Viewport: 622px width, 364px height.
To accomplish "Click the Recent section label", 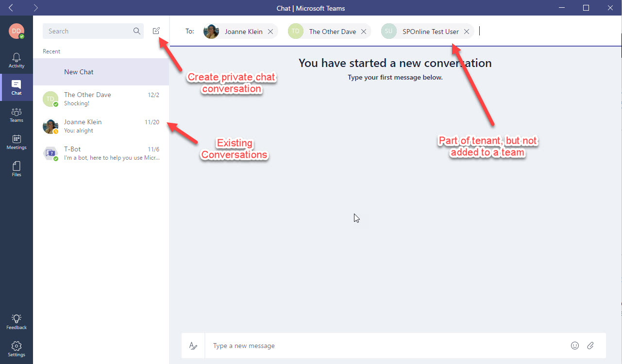I will (x=51, y=51).
